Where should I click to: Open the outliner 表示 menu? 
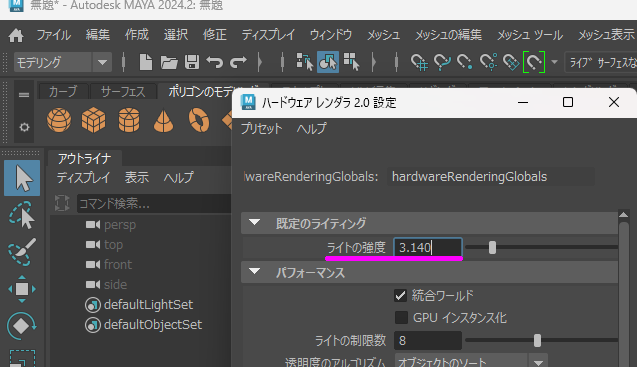tap(137, 178)
